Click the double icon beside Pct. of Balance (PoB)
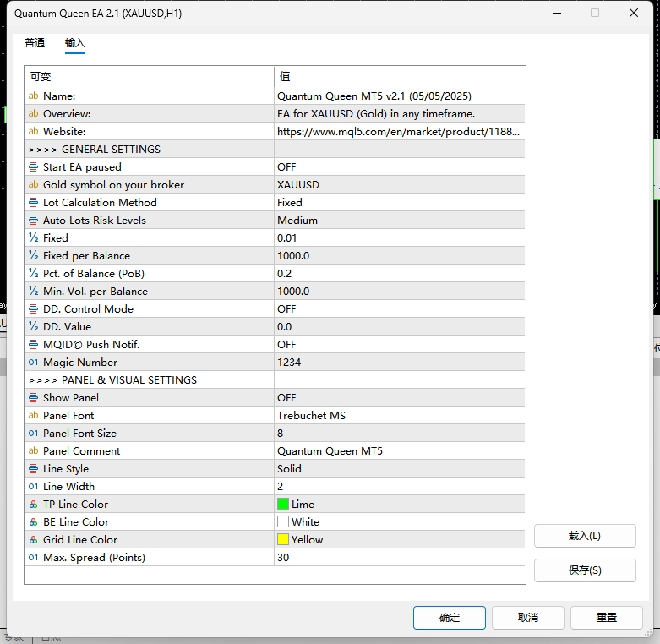The width and height of the screenshot is (660, 644). click(x=33, y=274)
